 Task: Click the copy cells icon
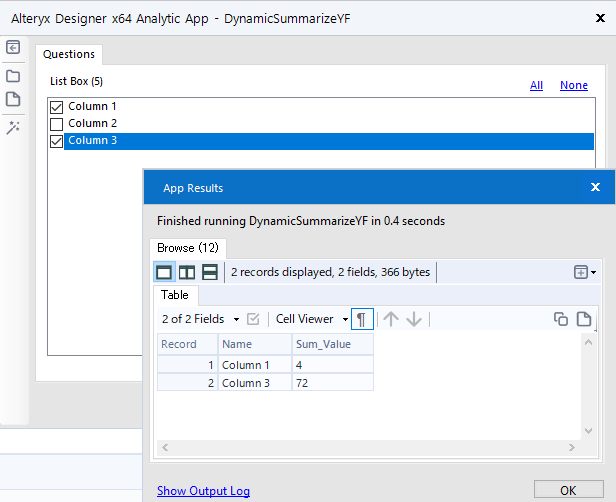[561, 319]
